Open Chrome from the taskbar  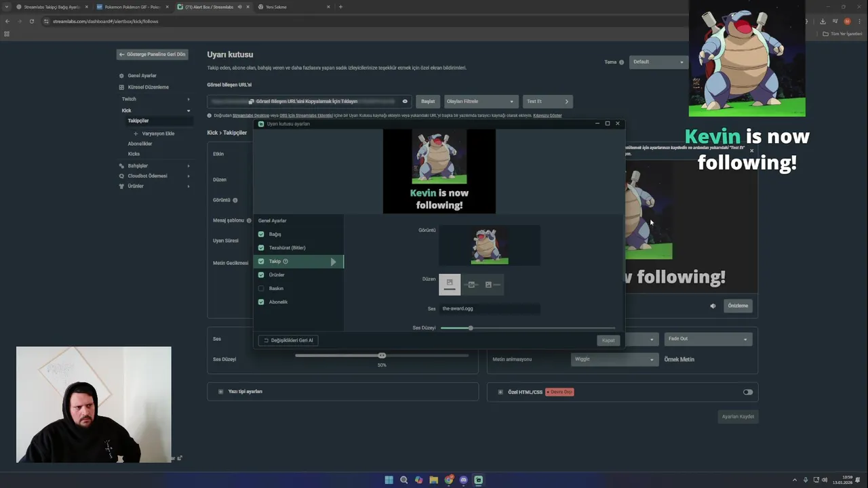448,480
